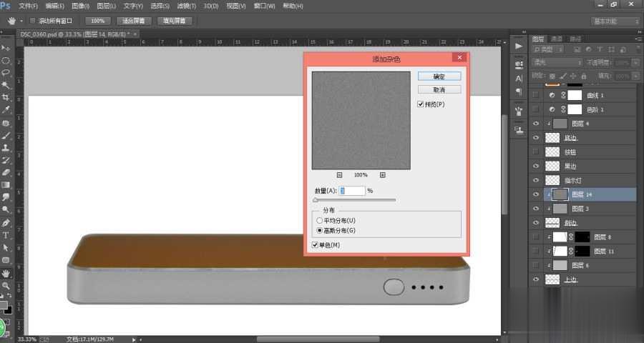Screen dimensions: 644x343
Task: Select the Brush tool
Action: coord(6,135)
